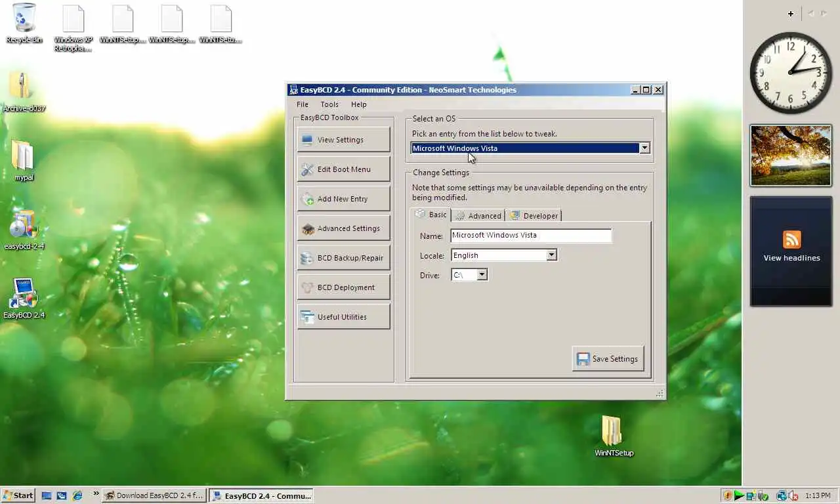Switch to the Developer tab
The image size is (840, 504).
click(x=534, y=215)
